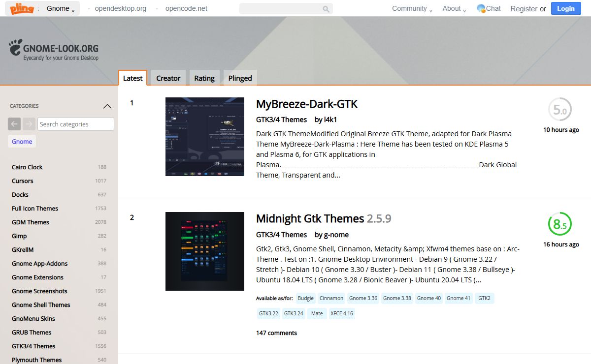Click the search magnifier icon

pos(326,9)
